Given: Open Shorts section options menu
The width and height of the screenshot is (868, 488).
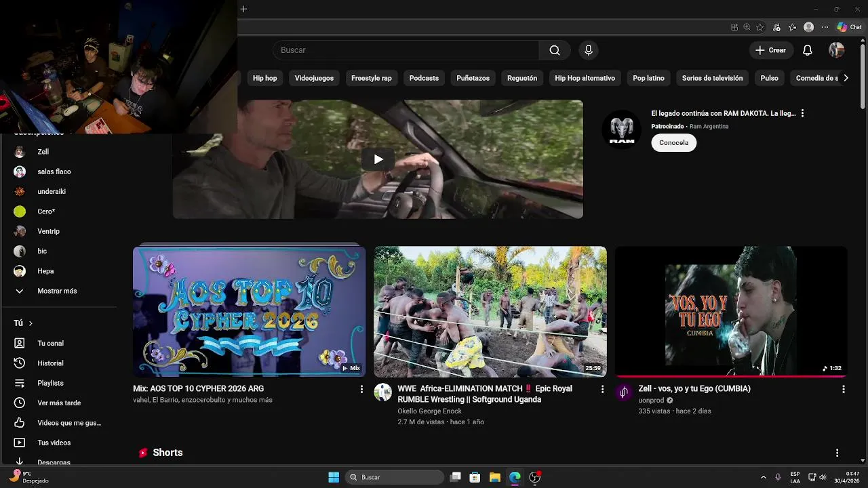Looking at the screenshot, I should point(837,453).
